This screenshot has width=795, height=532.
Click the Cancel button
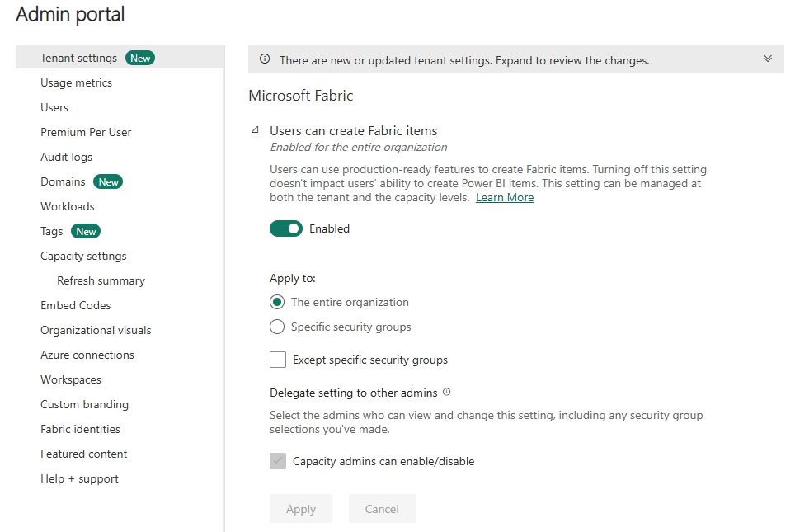click(382, 509)
